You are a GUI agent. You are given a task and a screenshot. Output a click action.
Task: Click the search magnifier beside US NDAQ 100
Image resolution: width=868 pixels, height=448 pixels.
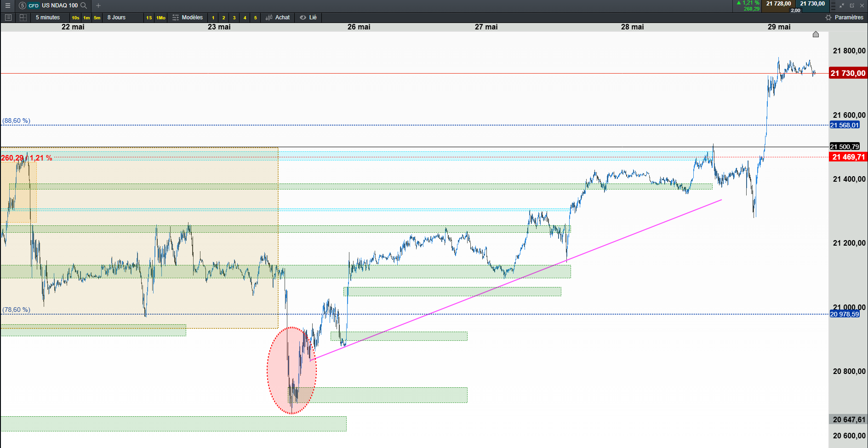pyautogui.click(x=84, y=6)
